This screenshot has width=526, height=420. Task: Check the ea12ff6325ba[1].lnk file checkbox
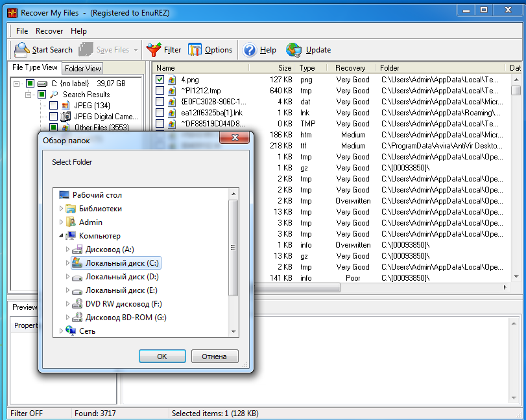pos(160,113)
